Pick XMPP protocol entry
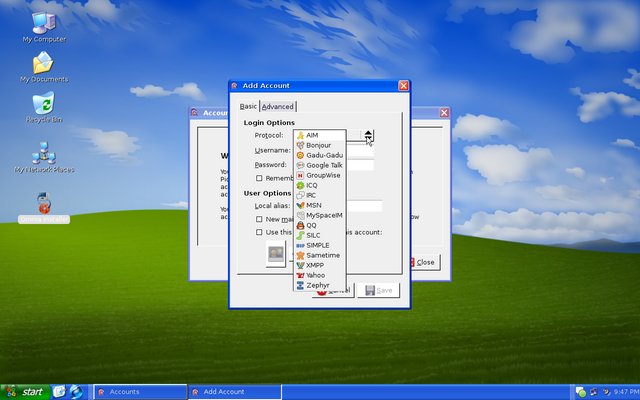The image size is (640, 400). [x=320, y=265]
